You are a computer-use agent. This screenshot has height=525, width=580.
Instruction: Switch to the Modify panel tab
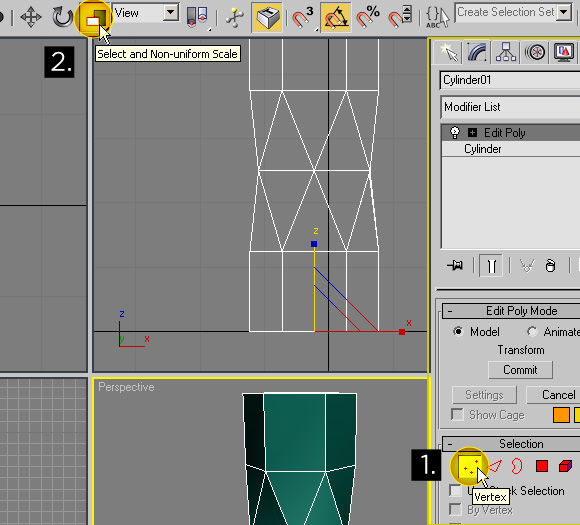[x=477, y=52]
